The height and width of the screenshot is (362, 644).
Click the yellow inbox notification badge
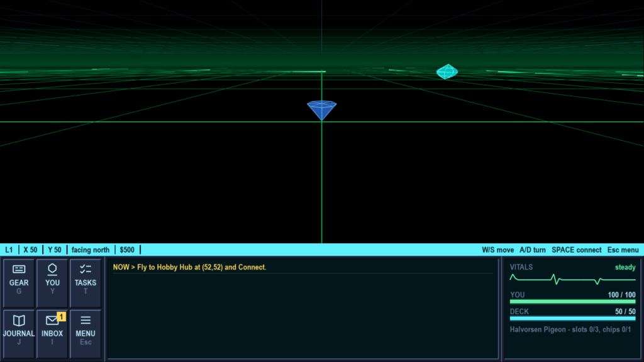(x=61, y=317)
